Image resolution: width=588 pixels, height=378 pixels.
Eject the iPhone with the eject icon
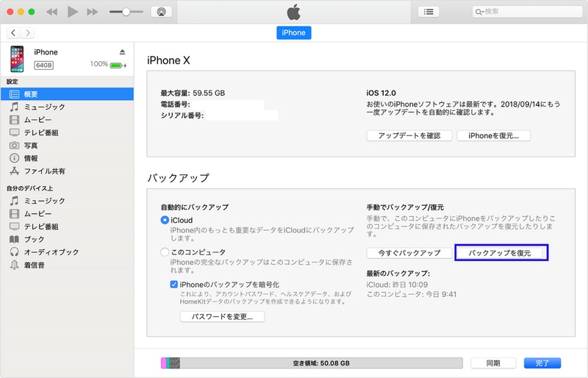(122, 51)
